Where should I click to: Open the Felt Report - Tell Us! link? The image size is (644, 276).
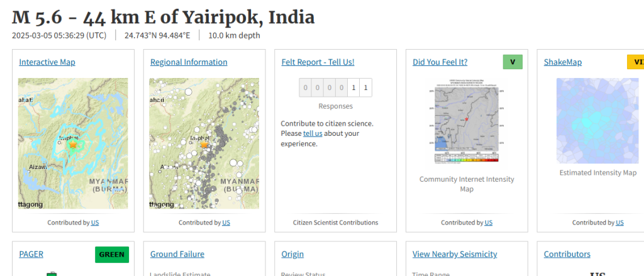(318, 62)
